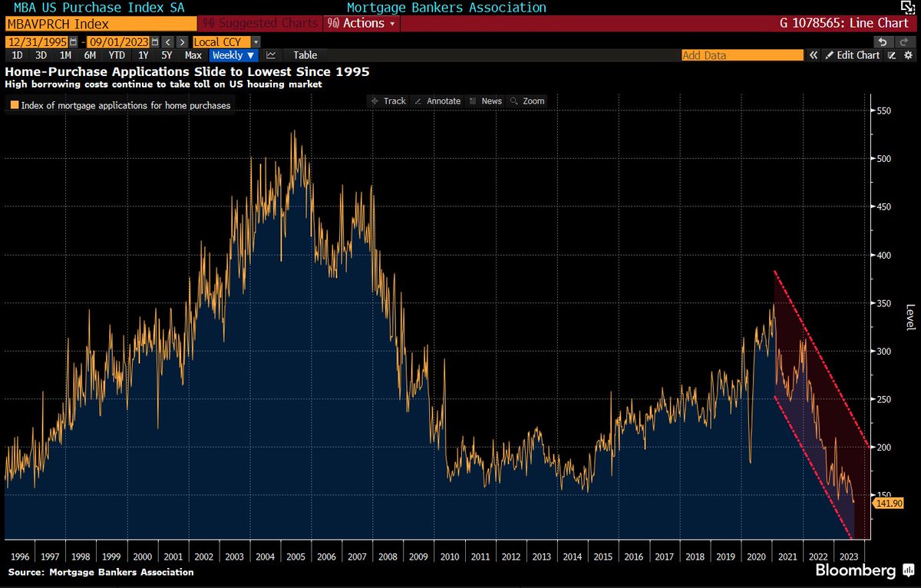Switch to the Table view
This screenshot has width=921, height=588.
(305, 55)
